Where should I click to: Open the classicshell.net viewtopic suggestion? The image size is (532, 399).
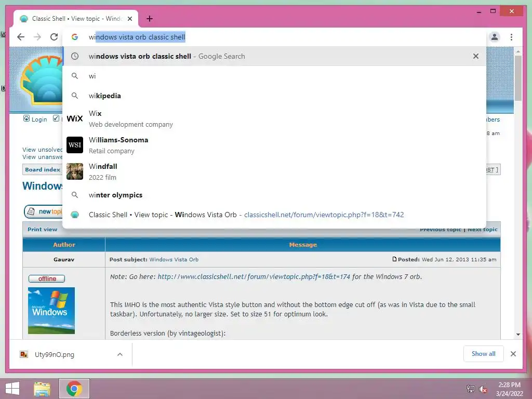pyautogui.click(x=274, y=215)
